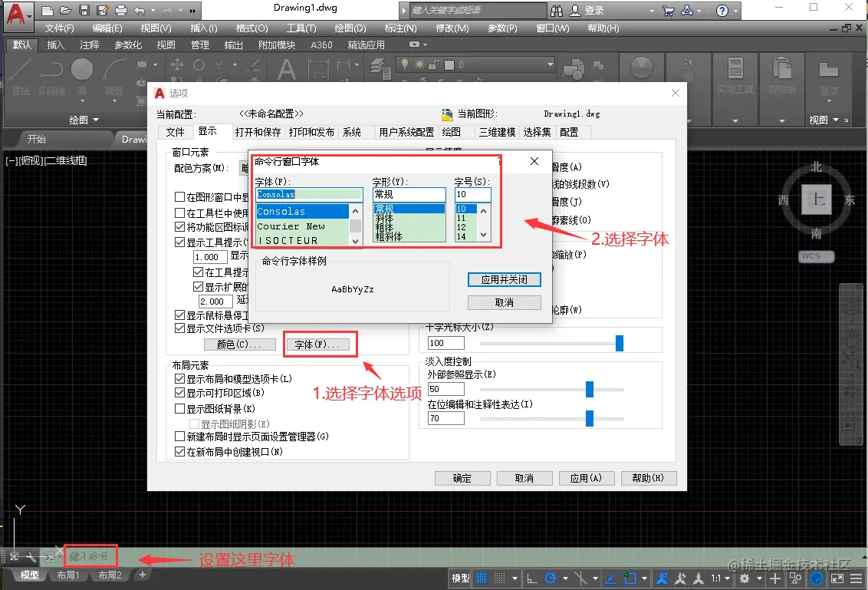Toggle 显示可打印区域 checkbox
868x590 pixels.
[x=179, y=393]
